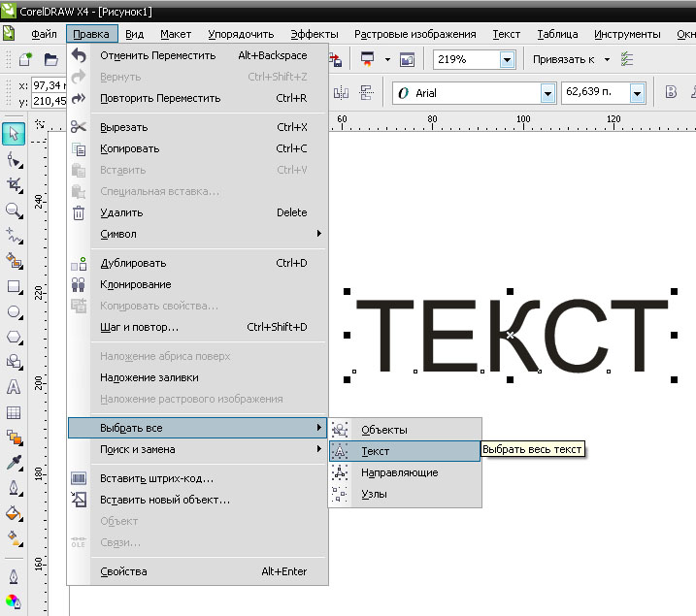Open the zoom level dropdown
Image resolution: width=696 pixels, height=616 pixels.
pyautogui.click(x=506, y=60)
